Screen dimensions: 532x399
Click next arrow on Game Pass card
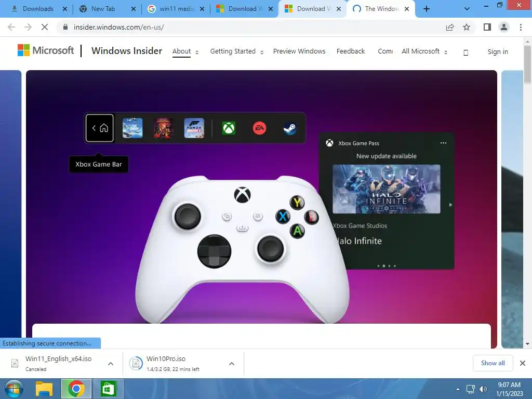pyautogui.click(x=450, y=205)
